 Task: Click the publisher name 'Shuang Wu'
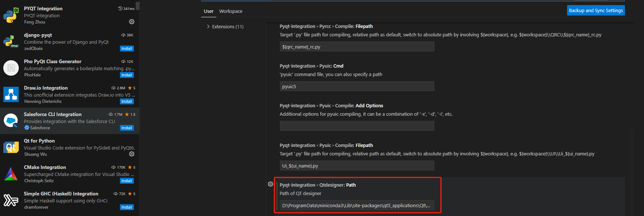(35, 154)
